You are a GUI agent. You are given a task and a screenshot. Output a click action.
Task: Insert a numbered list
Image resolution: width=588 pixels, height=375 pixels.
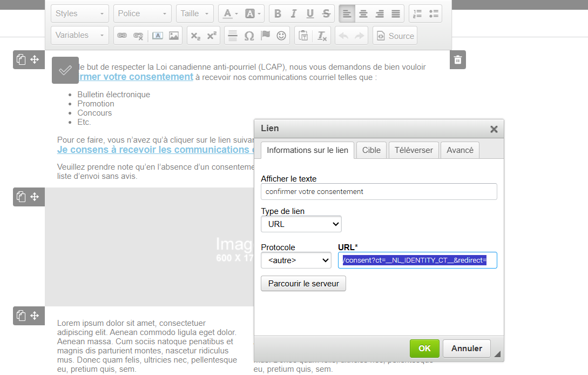pyautogui.click(x=417, y=14)
